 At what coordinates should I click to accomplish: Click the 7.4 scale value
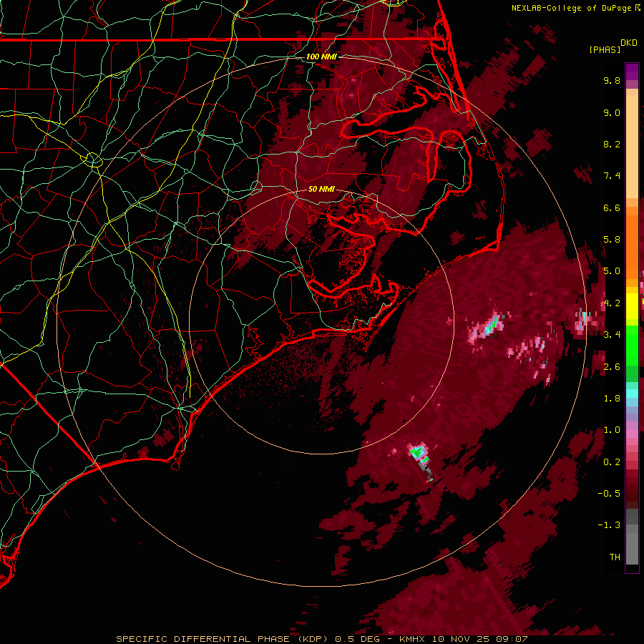point(612,176)
